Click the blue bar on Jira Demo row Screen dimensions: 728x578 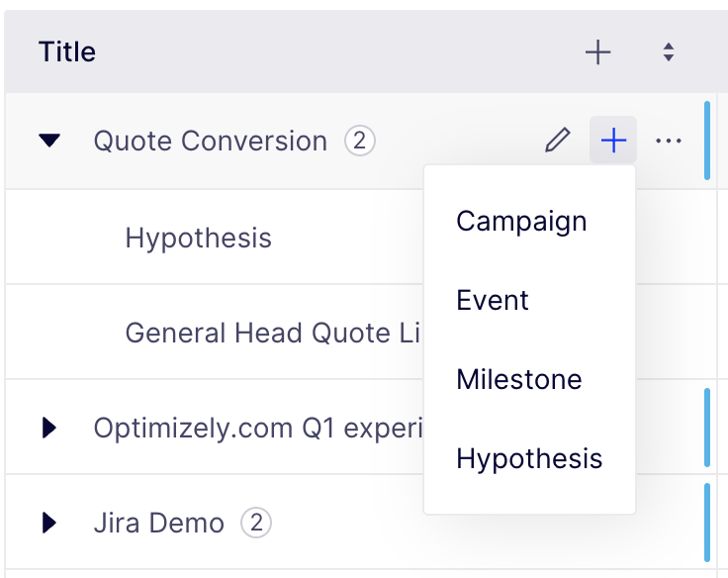tap(707, 523)
